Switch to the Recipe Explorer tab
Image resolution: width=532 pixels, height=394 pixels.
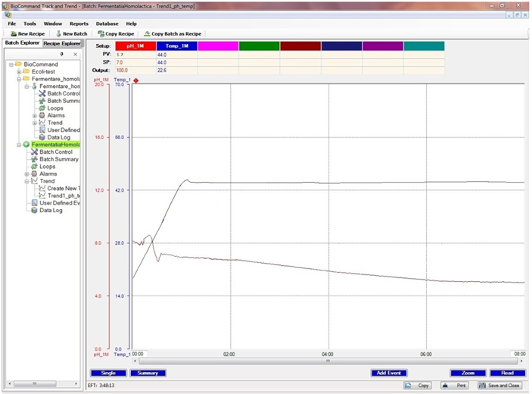[x=61, y=44]
